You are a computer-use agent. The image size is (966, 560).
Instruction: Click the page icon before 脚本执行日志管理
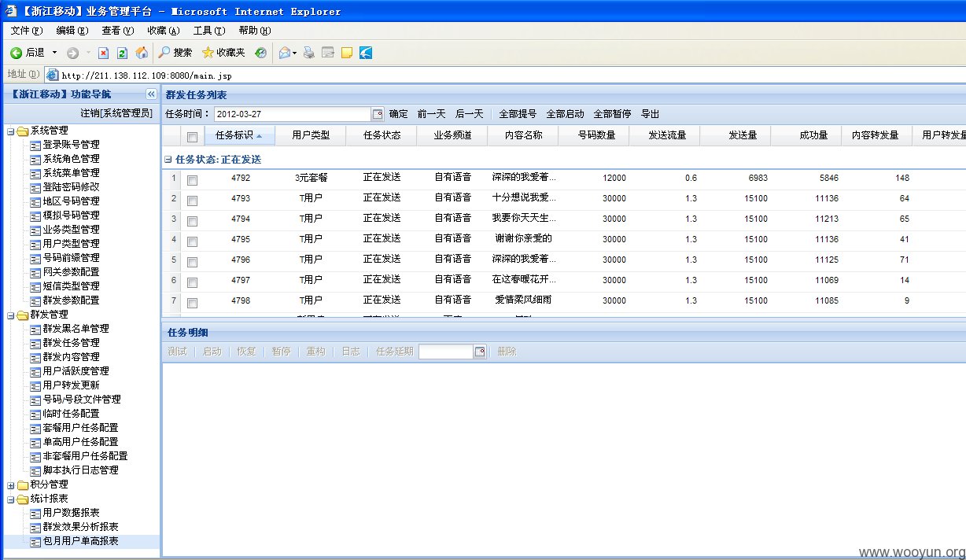pyautogui.click(x=35, y=471)
